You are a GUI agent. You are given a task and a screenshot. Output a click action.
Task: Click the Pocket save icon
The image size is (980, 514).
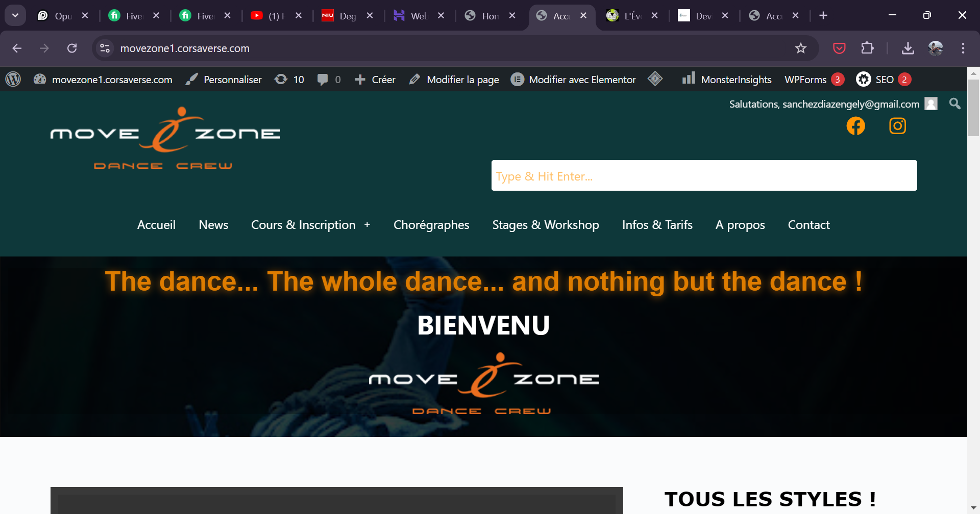click(839, 48)
